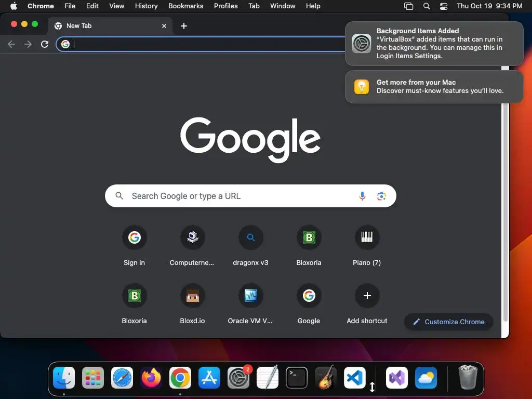Click the date and time in menu bar
This screenshot has width=532, height=399.
click(x=489, y=6)
